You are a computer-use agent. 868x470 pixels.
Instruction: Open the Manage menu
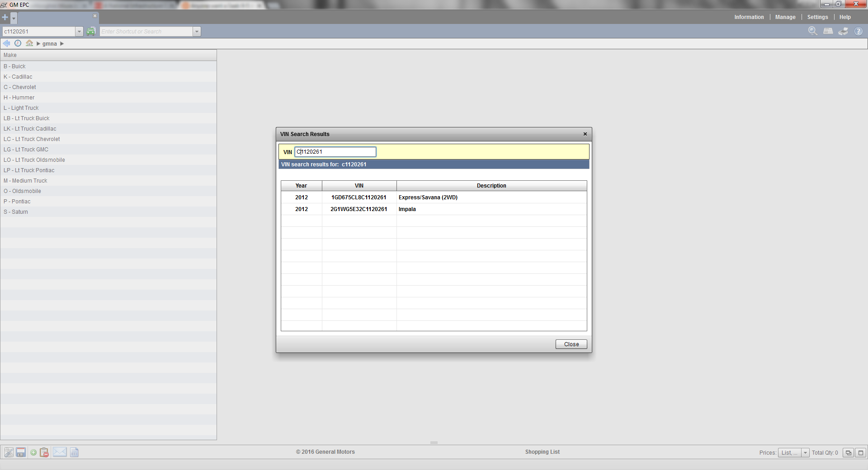[785, 17]
